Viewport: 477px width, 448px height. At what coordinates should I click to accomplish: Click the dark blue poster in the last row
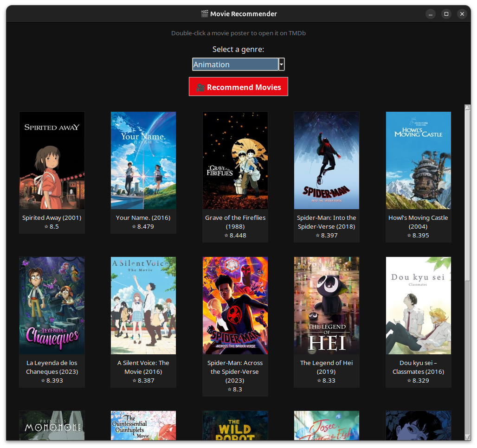pos(418,425)
